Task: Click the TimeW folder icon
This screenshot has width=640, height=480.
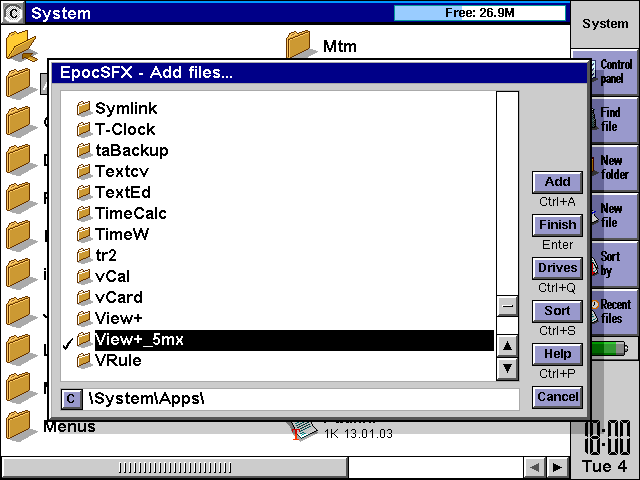Action: click(84, 234)
